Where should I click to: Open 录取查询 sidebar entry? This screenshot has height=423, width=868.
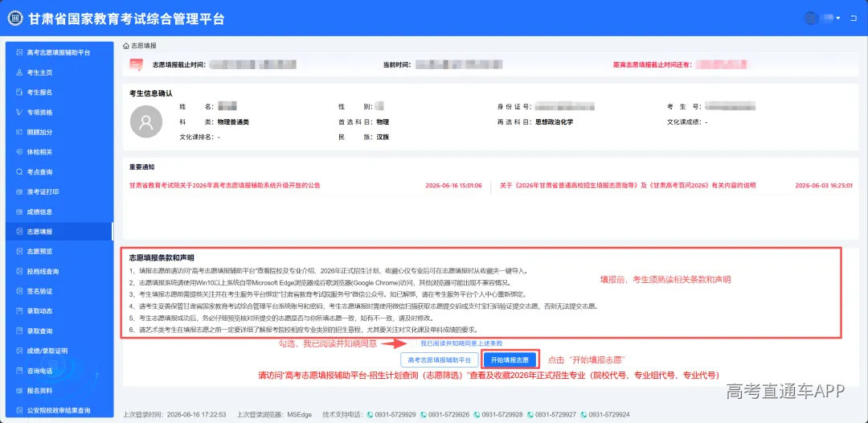[x=58, y=331]
